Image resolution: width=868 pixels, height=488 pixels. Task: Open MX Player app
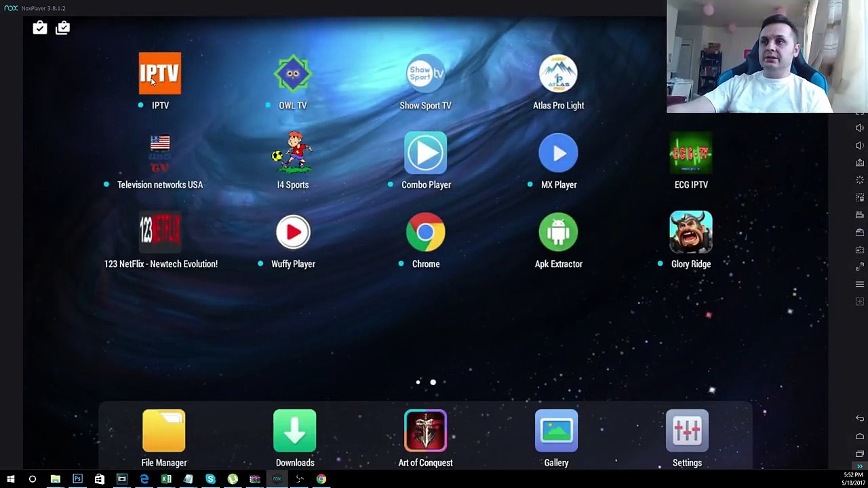tap(559, 152)
